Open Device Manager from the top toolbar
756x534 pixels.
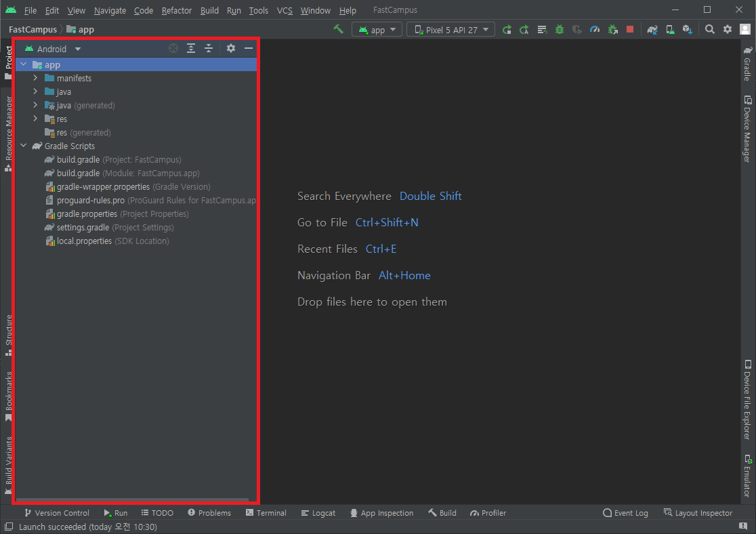(670, 30)
